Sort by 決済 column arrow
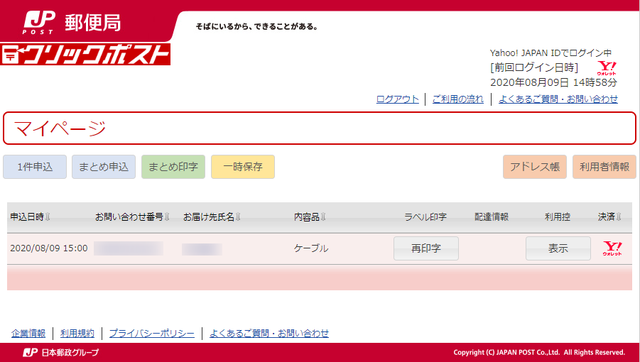This screenshot has width=640, height=362. 618,217
